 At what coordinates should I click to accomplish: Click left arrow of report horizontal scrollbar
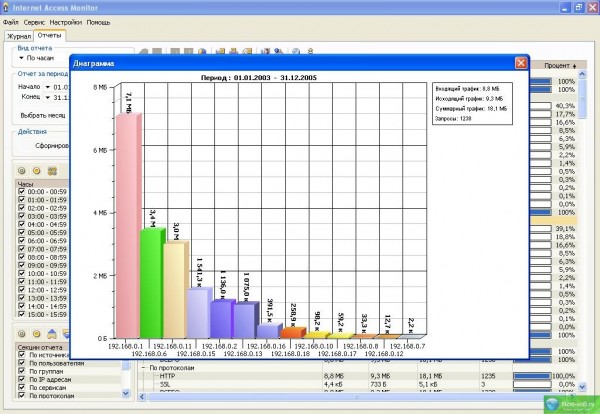[x=142, y=397]
